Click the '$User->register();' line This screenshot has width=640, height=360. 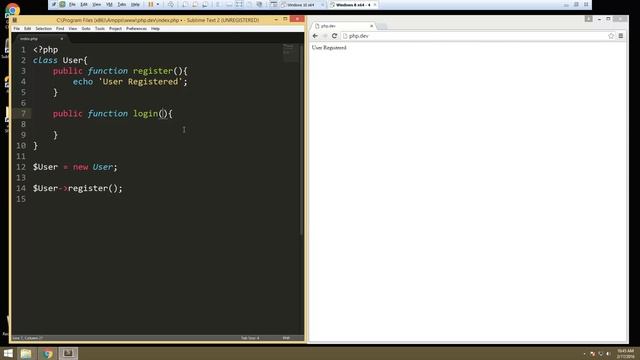78,188
